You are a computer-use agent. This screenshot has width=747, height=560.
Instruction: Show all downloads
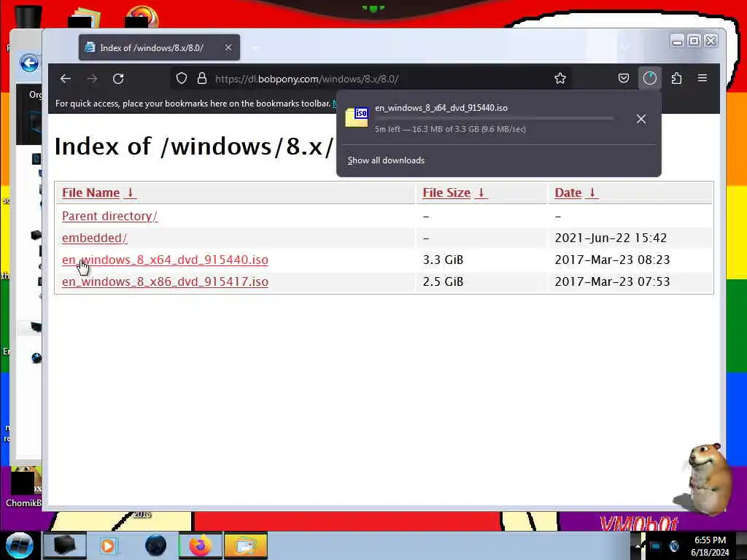(x=386, y=160)
